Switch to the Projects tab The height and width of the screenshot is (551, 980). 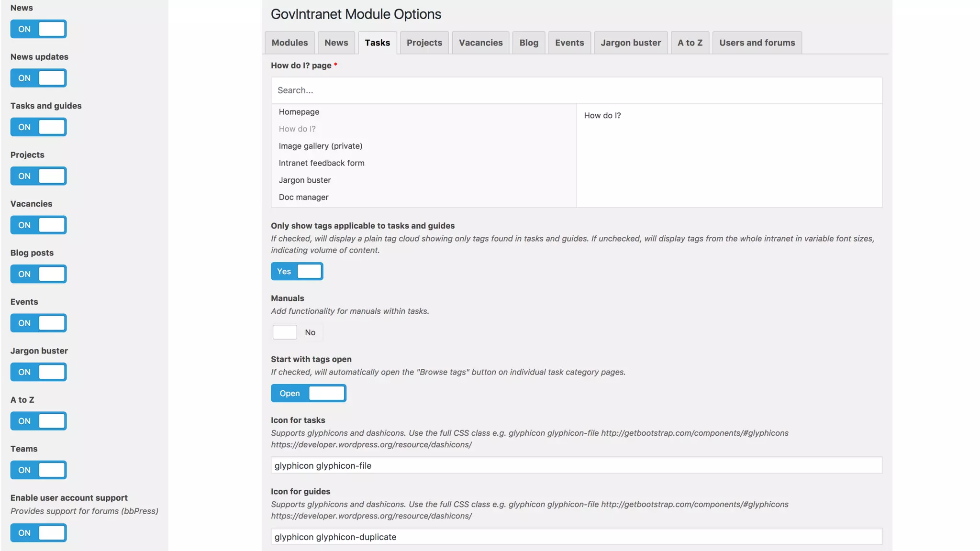424,43
